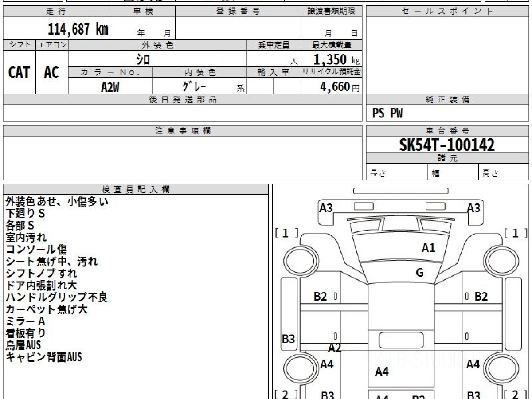This screenshot has width=532, height=399.
Task: Select inspector note 各部S
Action: coord(20,226)
